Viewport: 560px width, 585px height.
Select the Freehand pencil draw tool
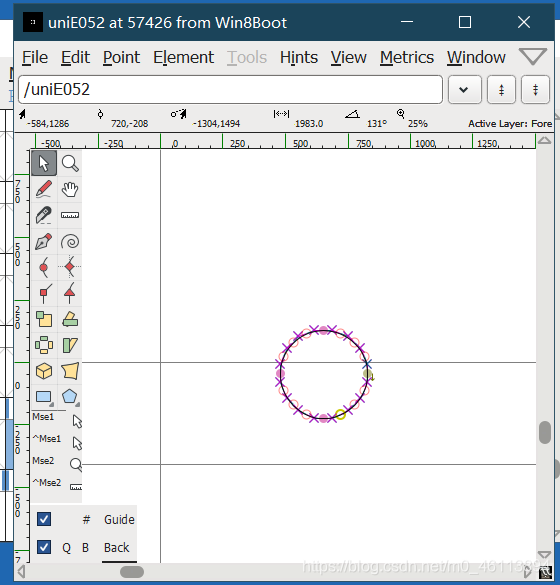pos(44,189)
